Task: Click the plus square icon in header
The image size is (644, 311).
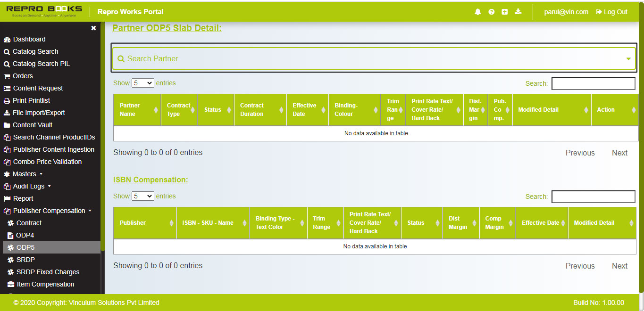Action: pos(504,12)
